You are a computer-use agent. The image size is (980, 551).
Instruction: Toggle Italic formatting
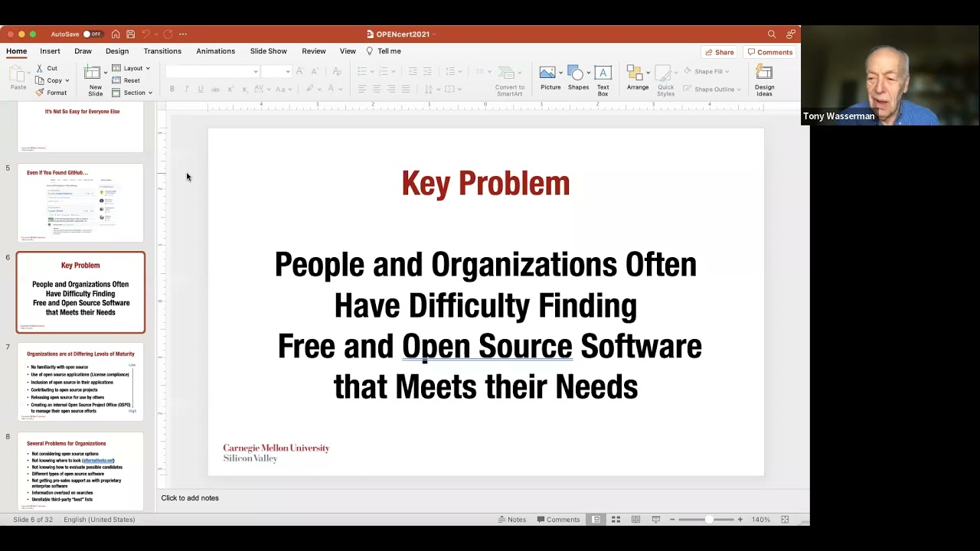point(186,89)
